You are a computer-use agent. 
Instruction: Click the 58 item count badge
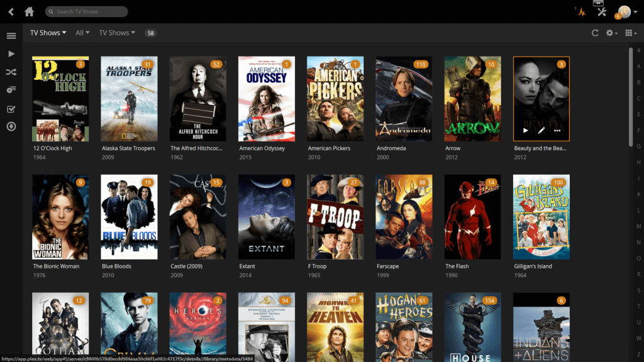coord(151,33)
